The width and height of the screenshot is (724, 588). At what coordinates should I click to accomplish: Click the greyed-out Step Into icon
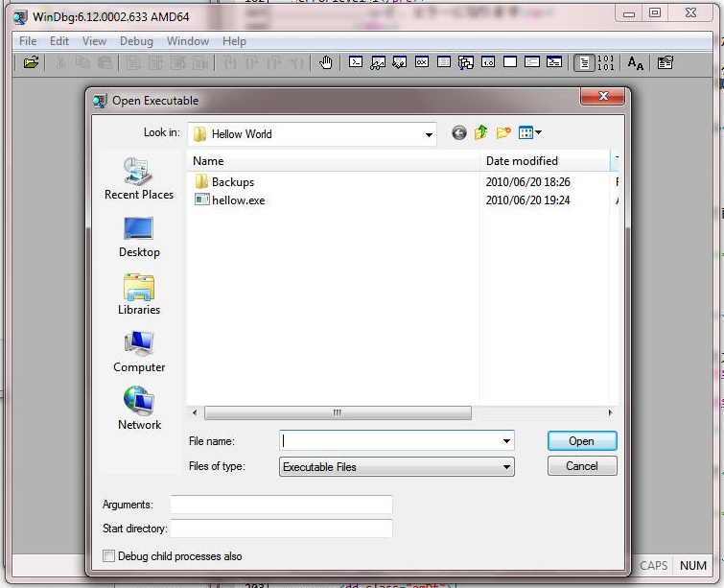[229, 62]
